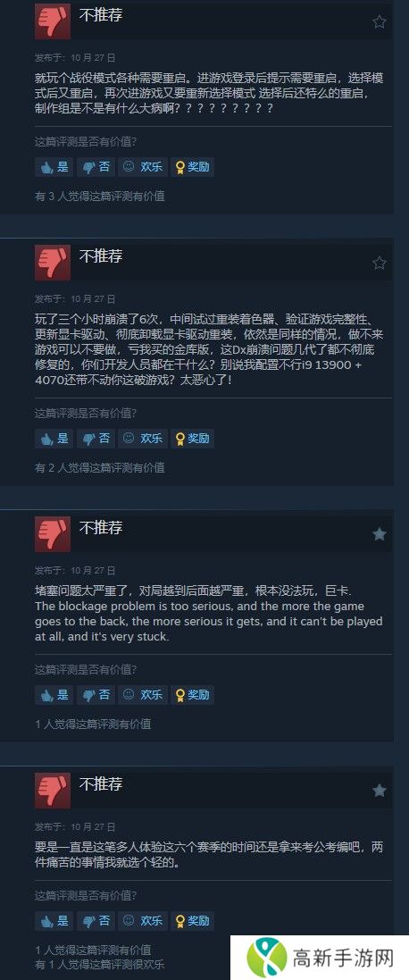This screenshot has width=409, height=980.
Task: Mark first review as 欢乐
Action: pos(143,167)
